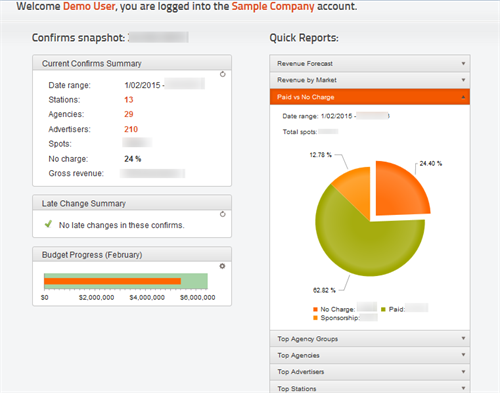Open the Advertisers count 210
This screenshot has width=500, height=393.
131,129
